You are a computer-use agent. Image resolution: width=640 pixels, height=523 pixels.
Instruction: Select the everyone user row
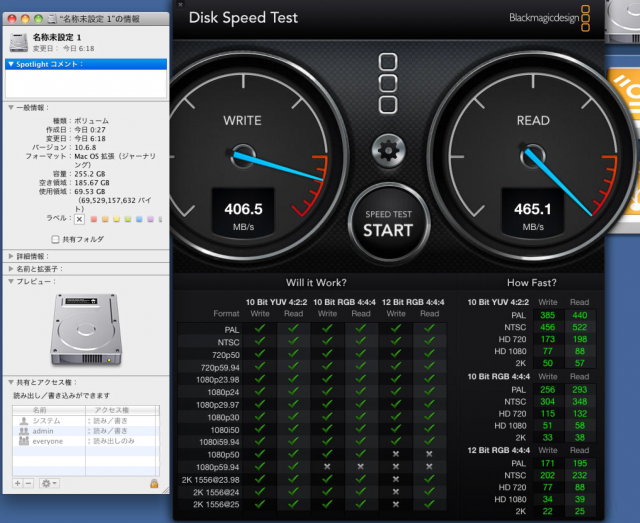coord(86,441)
